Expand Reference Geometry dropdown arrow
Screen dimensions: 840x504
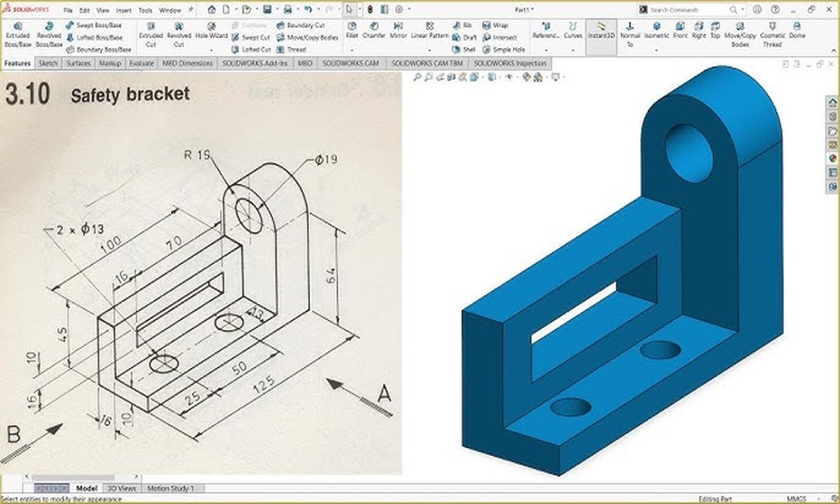[x=546, y=50]
